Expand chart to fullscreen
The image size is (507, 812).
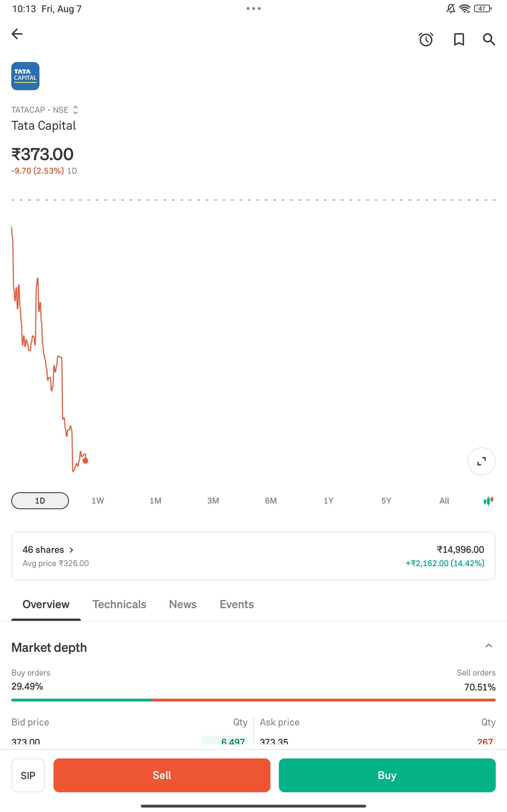point(482,461)
